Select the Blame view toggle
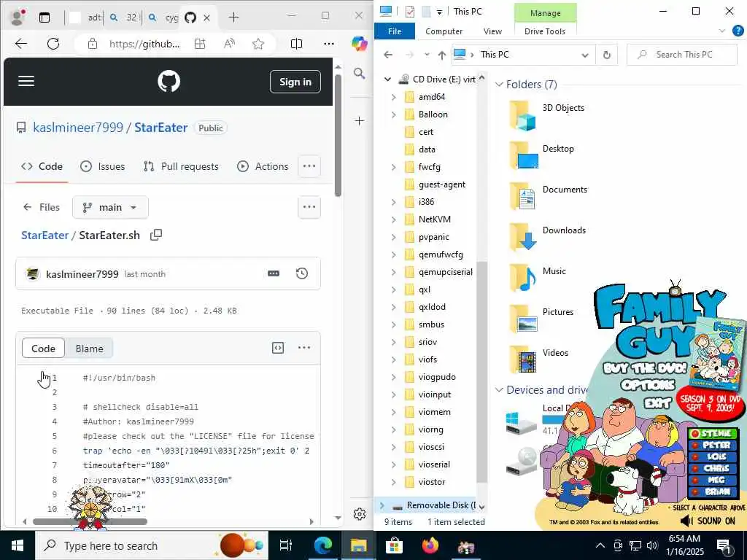The height and width of the screenshot is (560, 747). coord(89,349)
